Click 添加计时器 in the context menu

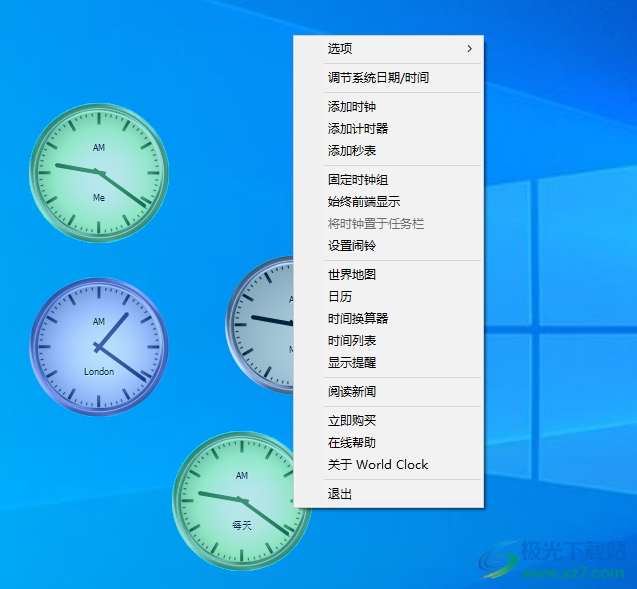point(388,129)
